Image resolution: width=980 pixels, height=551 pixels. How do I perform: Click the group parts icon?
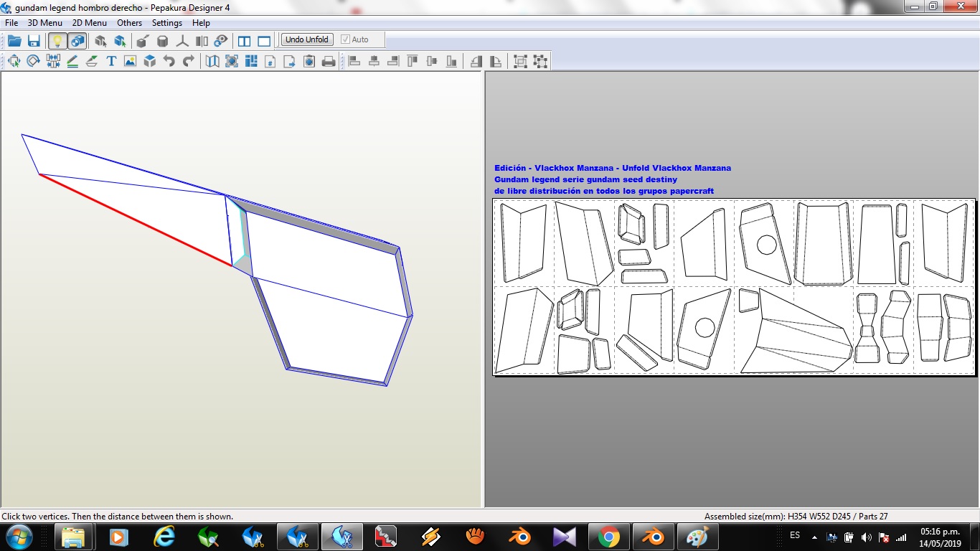pos(520,62)
